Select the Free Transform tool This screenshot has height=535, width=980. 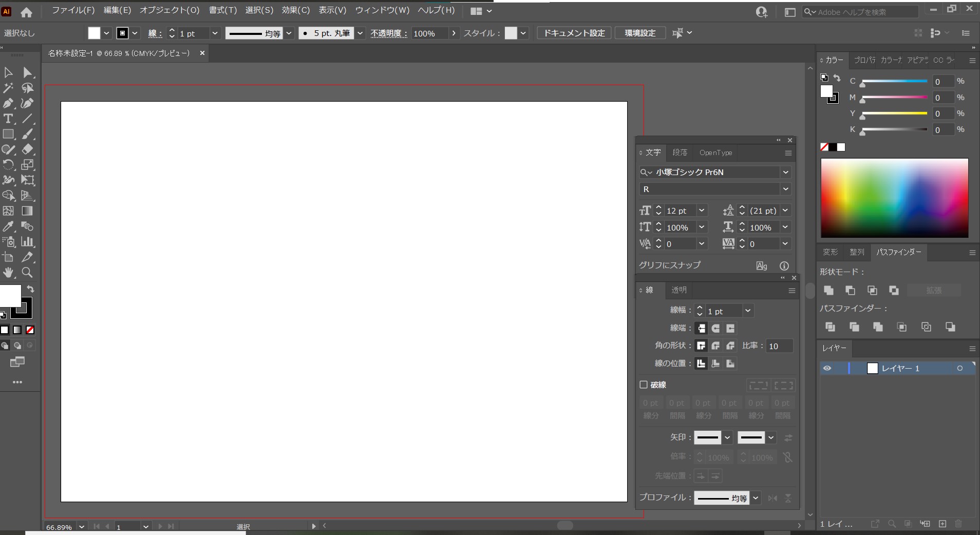pyautogui.click(x=27, y=180)
